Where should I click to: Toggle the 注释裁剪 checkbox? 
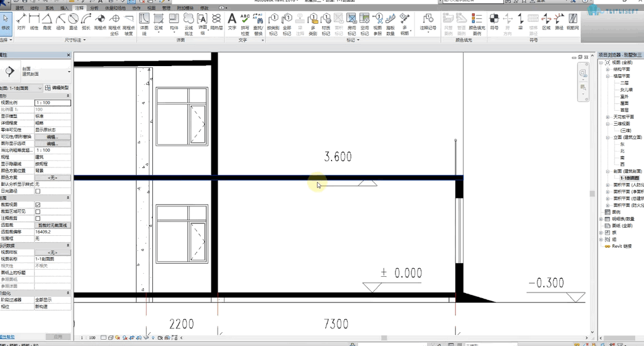tap(38, 218)
